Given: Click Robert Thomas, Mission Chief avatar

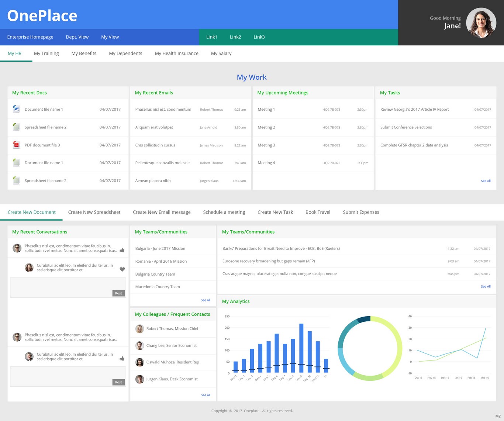Looking at the screenshot, I should click(139, 329).
